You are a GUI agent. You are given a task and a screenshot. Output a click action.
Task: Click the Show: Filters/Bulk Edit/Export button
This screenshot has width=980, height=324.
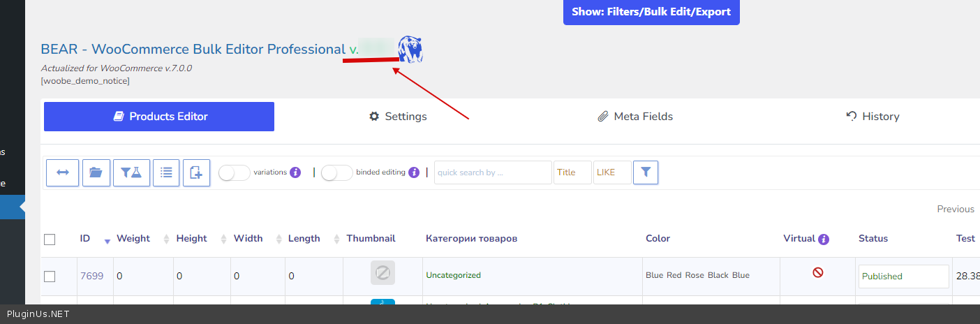click(651, 12)
